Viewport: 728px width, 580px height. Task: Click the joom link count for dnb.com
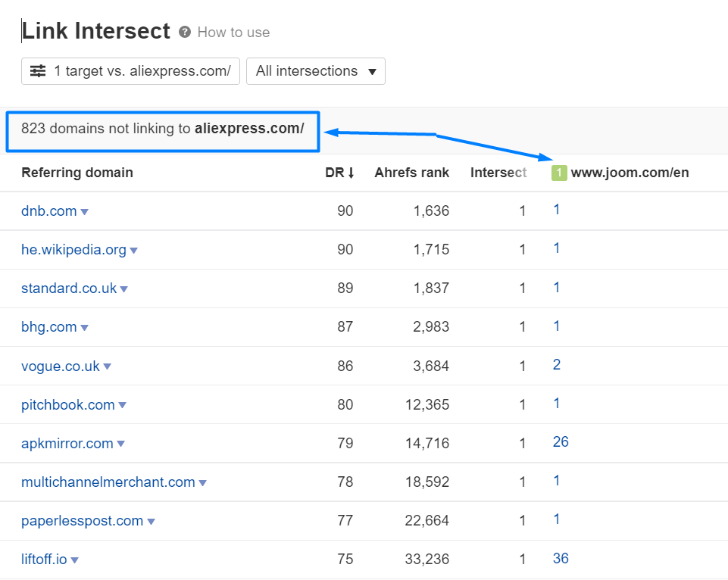point(556,210)
